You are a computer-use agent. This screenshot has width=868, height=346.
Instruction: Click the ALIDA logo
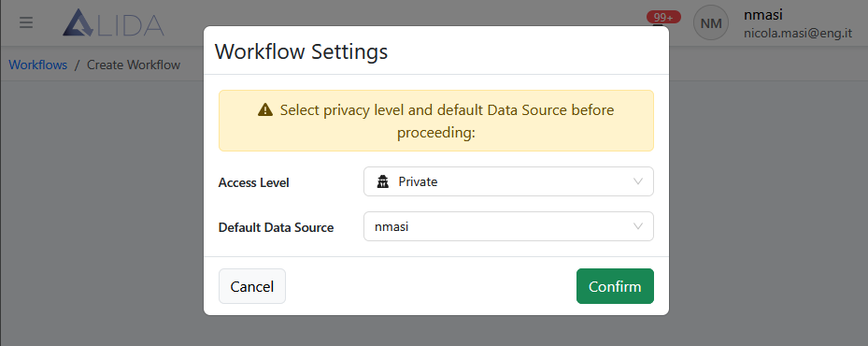(x=113, y=23)
